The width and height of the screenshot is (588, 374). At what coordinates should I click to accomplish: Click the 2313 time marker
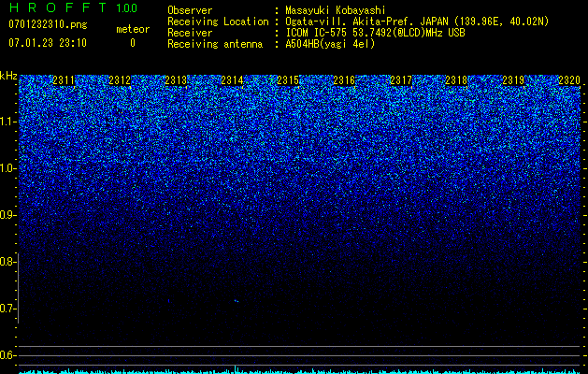176,79
